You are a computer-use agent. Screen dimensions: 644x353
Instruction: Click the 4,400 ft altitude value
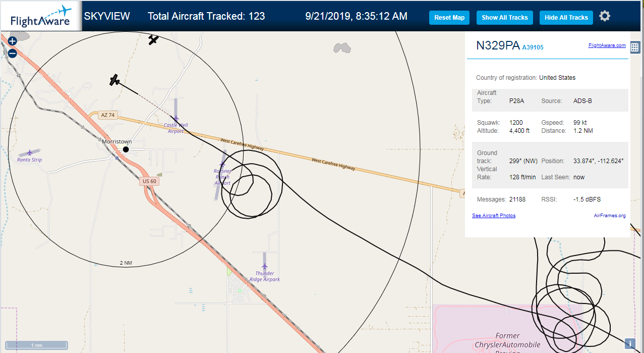(519, 131)
